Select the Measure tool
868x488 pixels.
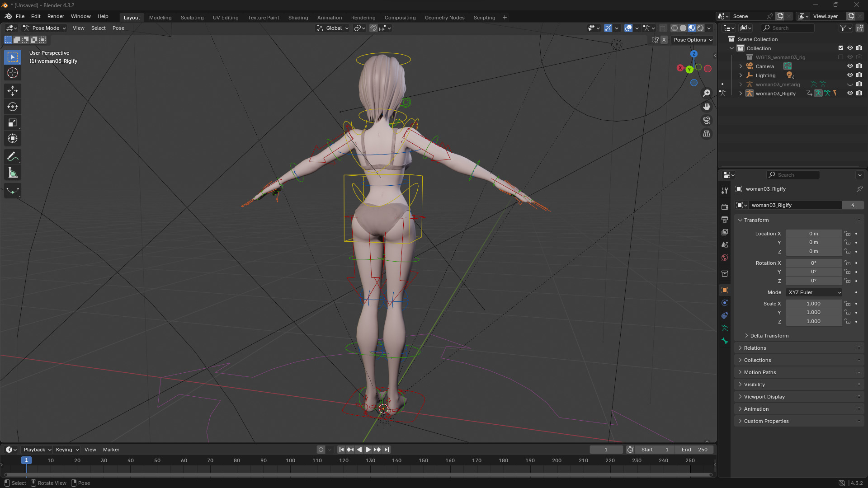13,173
